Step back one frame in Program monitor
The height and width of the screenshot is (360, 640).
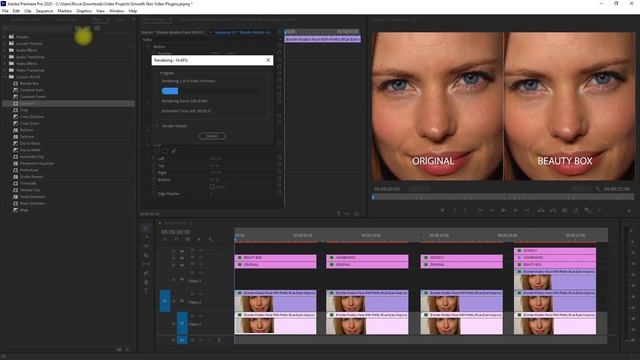tap(491, 211)
